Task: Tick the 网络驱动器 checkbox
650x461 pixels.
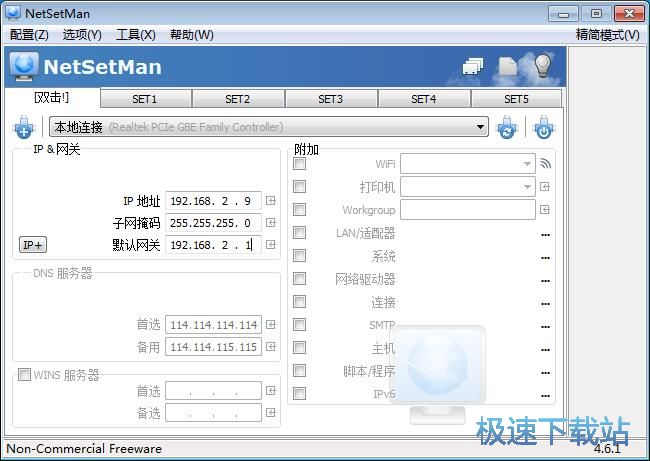Action: tap(299, 278)
